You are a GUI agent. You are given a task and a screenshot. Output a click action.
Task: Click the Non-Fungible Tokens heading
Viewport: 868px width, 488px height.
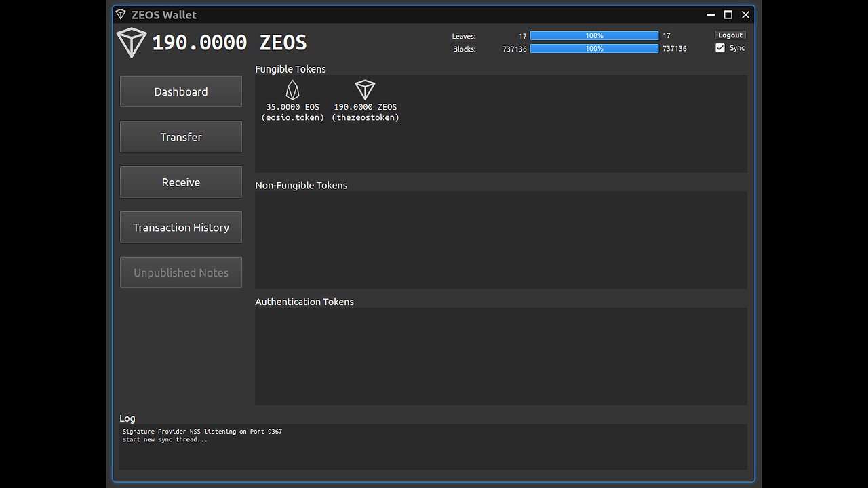tap(301, 186)
